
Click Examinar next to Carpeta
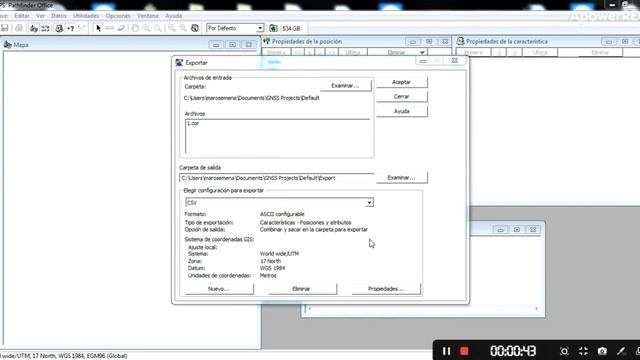(345, 85)
